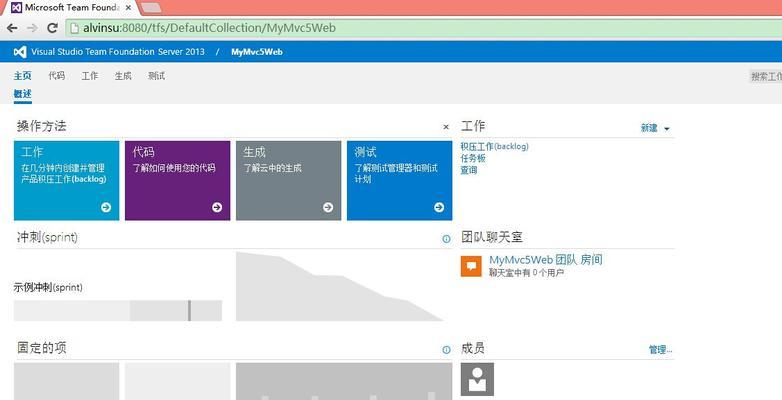
Task: Open 任务板 link
Action: [473, 158]
